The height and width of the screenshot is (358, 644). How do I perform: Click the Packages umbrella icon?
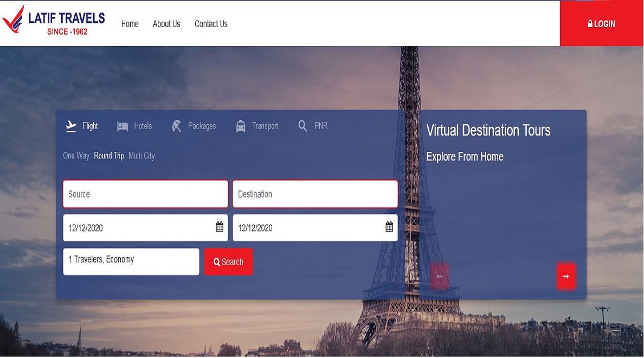click(177, 126)
